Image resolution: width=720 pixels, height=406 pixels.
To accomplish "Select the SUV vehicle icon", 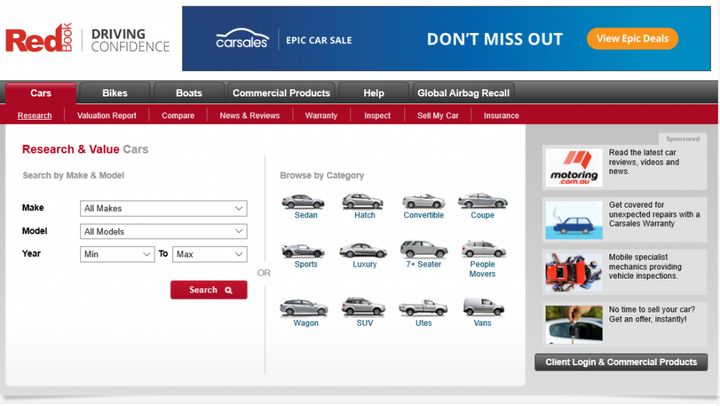I will click(x=363, y=307).
